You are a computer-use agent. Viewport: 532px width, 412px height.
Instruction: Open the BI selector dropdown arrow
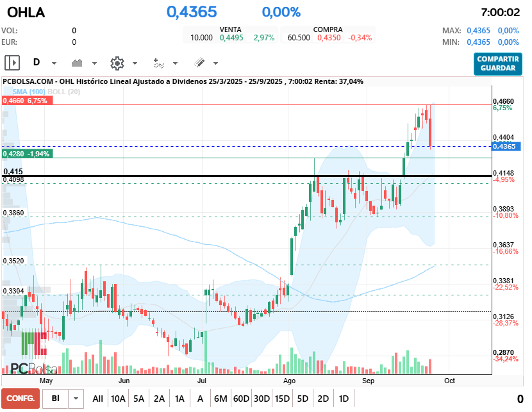tap(76, 399)
